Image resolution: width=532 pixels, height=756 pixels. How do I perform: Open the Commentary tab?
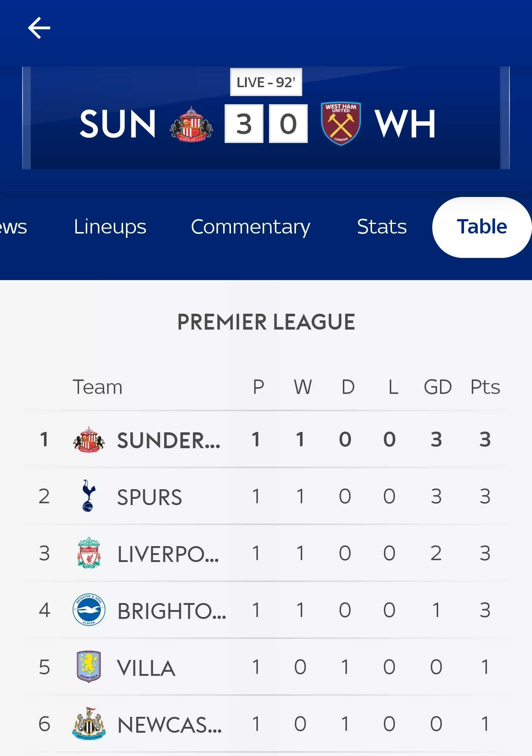250,227
